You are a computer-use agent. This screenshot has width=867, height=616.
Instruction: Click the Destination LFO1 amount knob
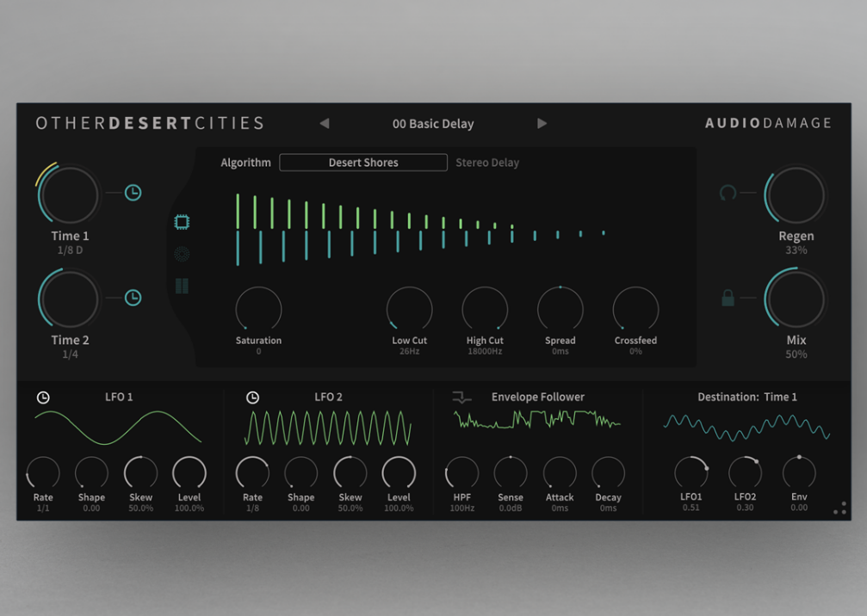coord(691,473)
